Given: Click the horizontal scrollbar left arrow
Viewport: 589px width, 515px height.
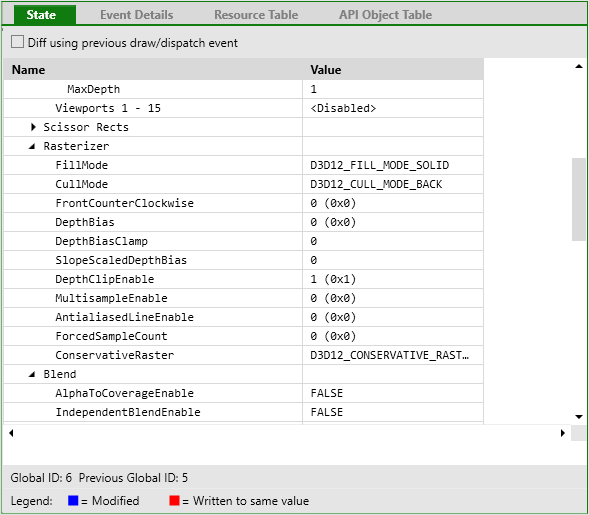Looking at the screenshot, I should (11, 433).
